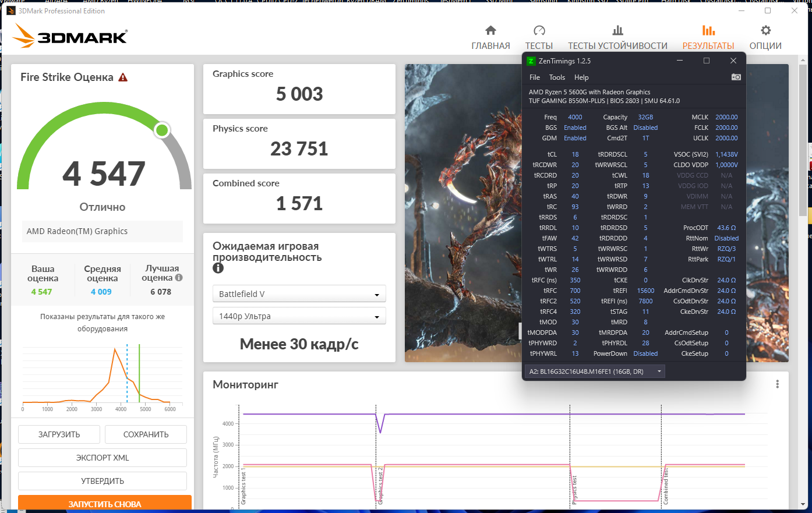
Task: Click the info icon next to Лучшая оценка
Action: click(179, 278)
